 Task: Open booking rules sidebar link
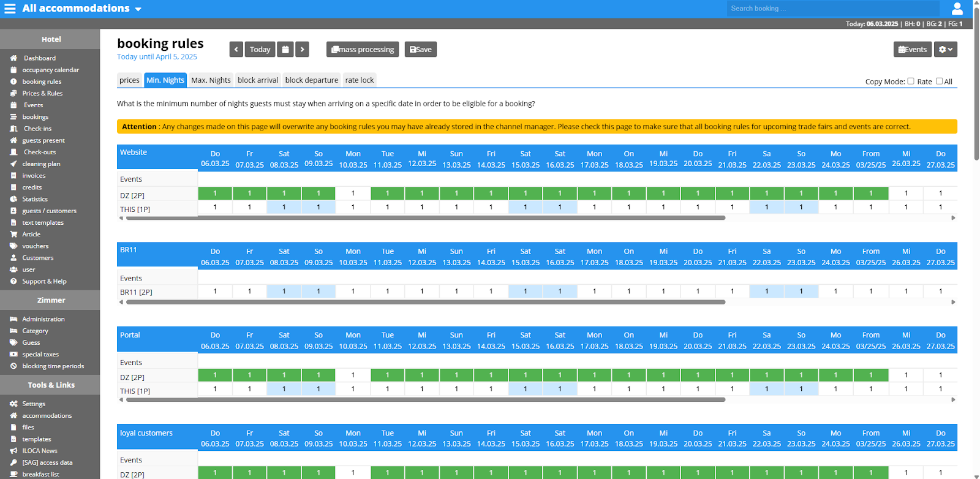point(42,81)
